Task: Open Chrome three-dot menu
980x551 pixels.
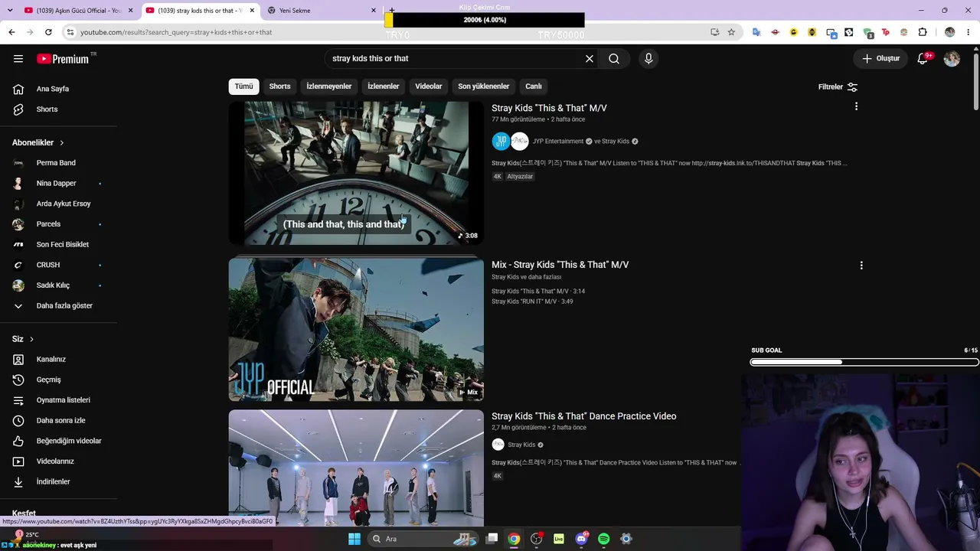Action: pos(969,32)
